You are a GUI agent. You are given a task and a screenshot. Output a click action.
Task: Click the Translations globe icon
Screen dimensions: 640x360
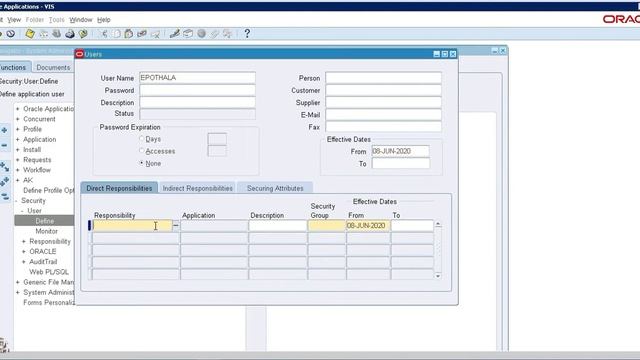click(201, 34)
